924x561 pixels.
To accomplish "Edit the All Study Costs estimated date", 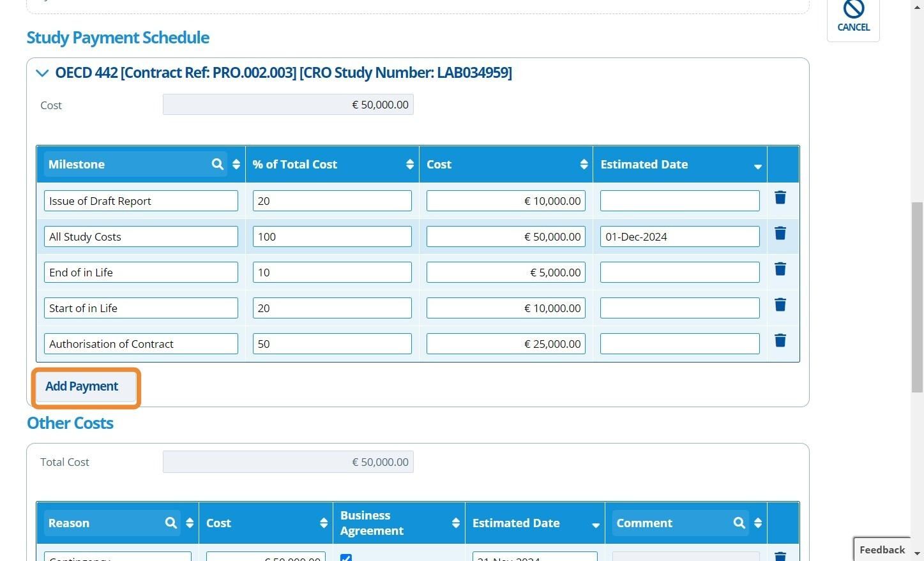I will tap(679, 237).
